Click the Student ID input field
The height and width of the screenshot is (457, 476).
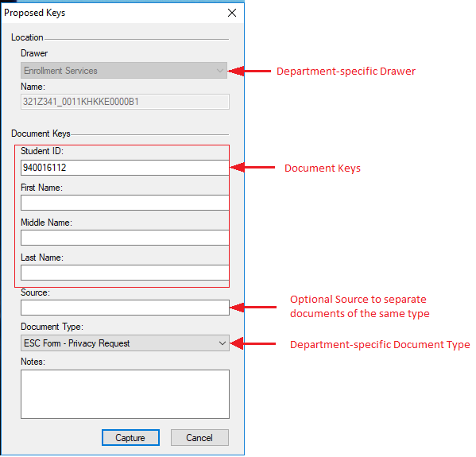125,168
